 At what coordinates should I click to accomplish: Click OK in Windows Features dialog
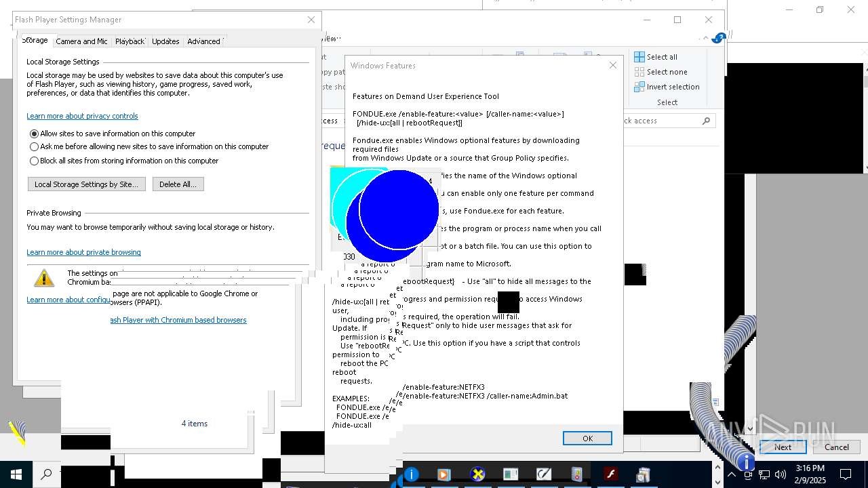pyautogui.click(x=587, y=439)
